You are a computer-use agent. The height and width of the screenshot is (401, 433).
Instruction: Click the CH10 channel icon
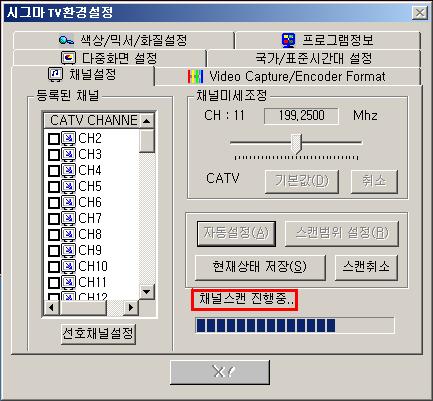coord(69,266)
